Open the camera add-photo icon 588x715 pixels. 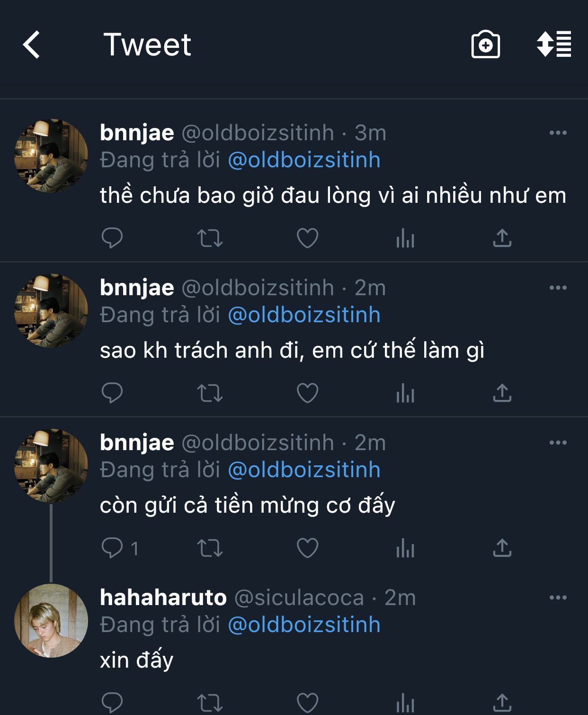tap(485, 45)
